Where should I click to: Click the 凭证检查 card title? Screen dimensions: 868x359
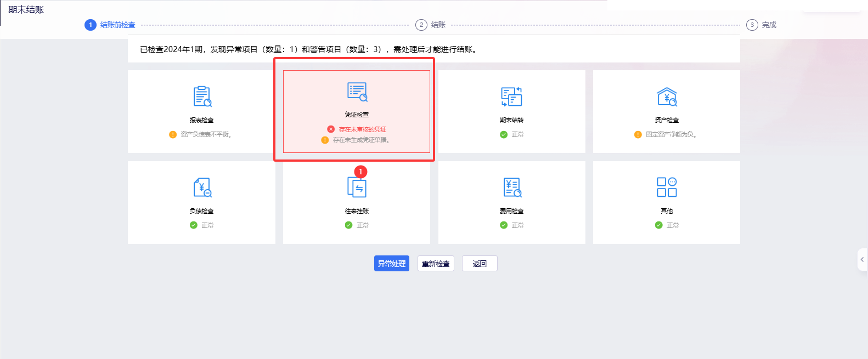point(357,115)
